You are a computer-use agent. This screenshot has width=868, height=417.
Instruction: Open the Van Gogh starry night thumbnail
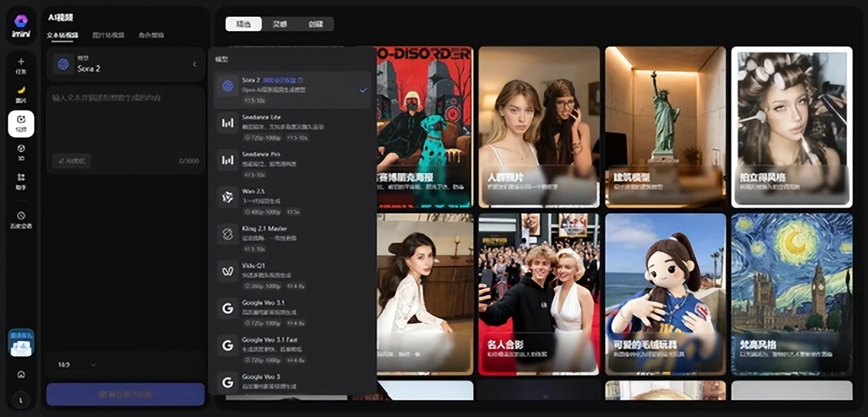792,293
